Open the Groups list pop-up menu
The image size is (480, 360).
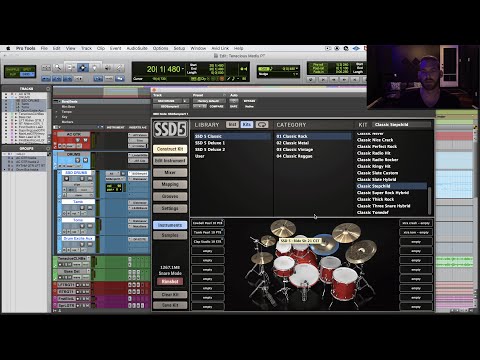tap(48, 148)
